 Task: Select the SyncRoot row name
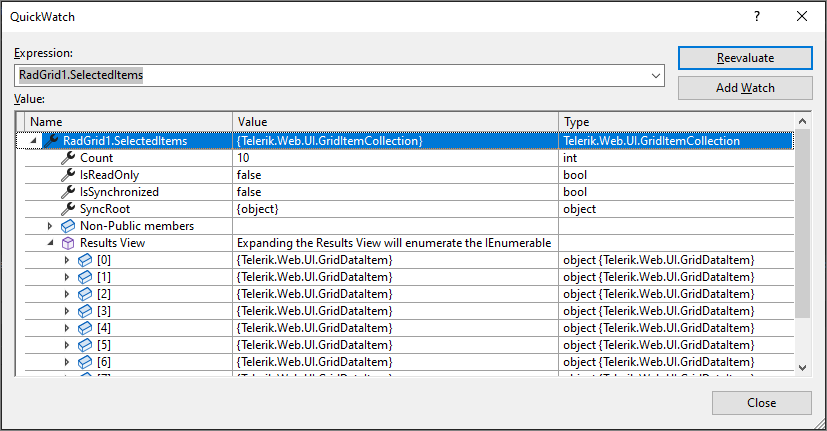point(105,209)
